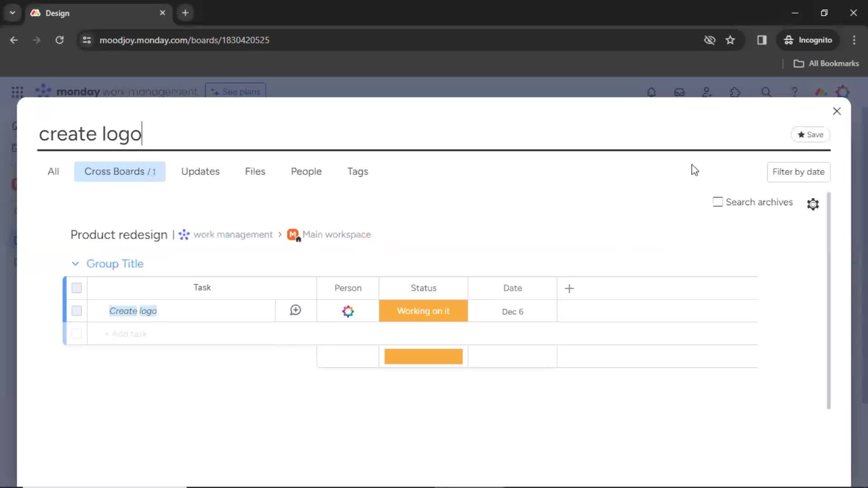Click the orange status summary bar
Screen dimensions: 868x488
click(x=424, y=357)
